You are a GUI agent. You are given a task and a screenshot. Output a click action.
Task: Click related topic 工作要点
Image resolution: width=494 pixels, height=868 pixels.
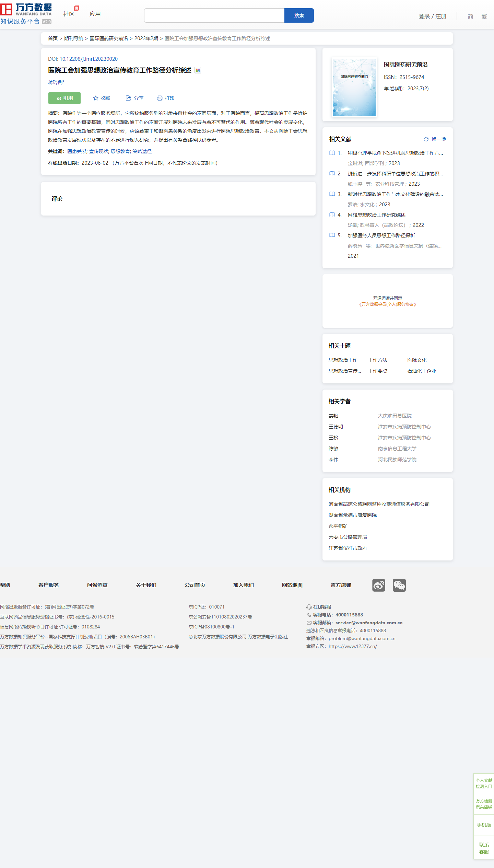(378, 371)
